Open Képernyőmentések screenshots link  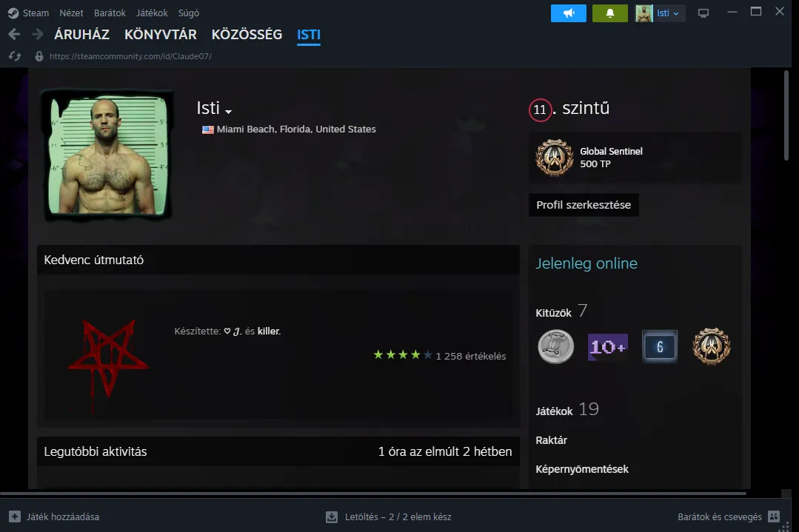pyautogui.click(x=582, y=469)
